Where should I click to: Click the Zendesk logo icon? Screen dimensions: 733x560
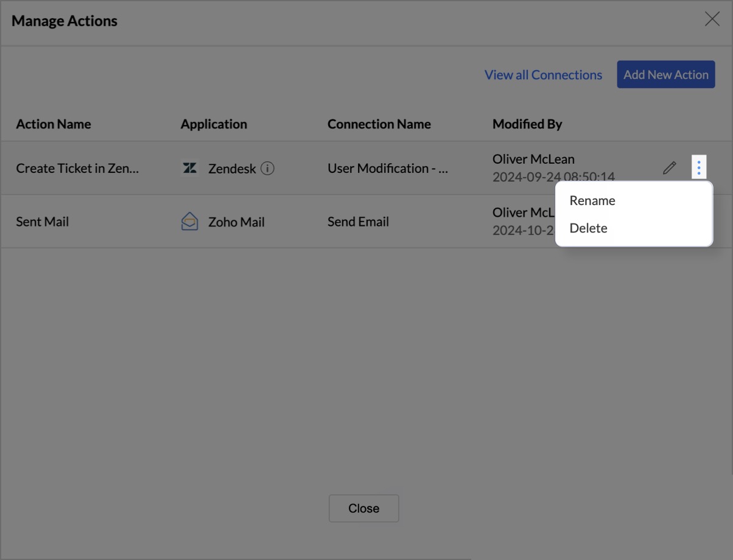190,168
